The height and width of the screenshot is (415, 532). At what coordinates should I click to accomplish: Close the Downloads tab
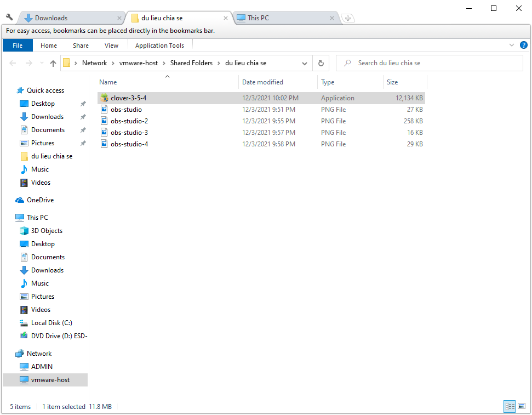pyautogui.click(x=119, y=18)
